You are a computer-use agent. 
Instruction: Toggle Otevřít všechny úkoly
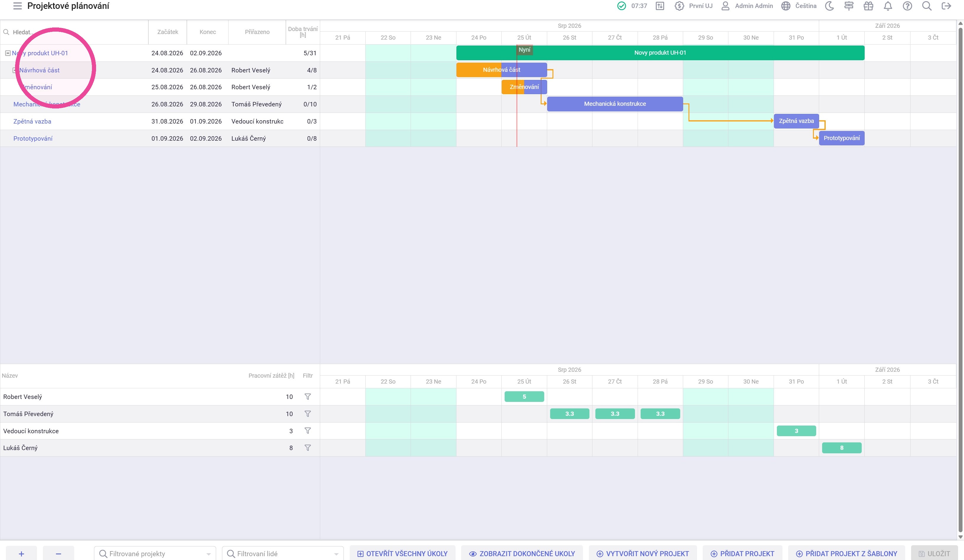(x=402, y=553)
